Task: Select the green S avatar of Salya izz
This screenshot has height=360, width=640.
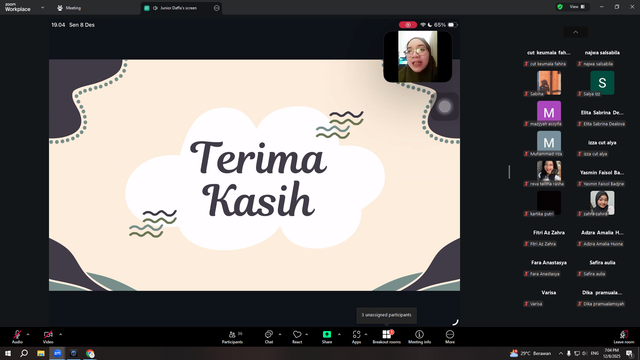Action: 602,83
